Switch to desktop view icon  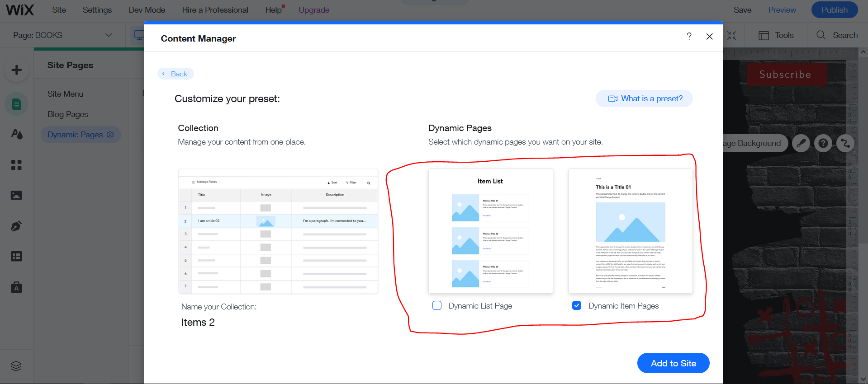coord(138,35)
